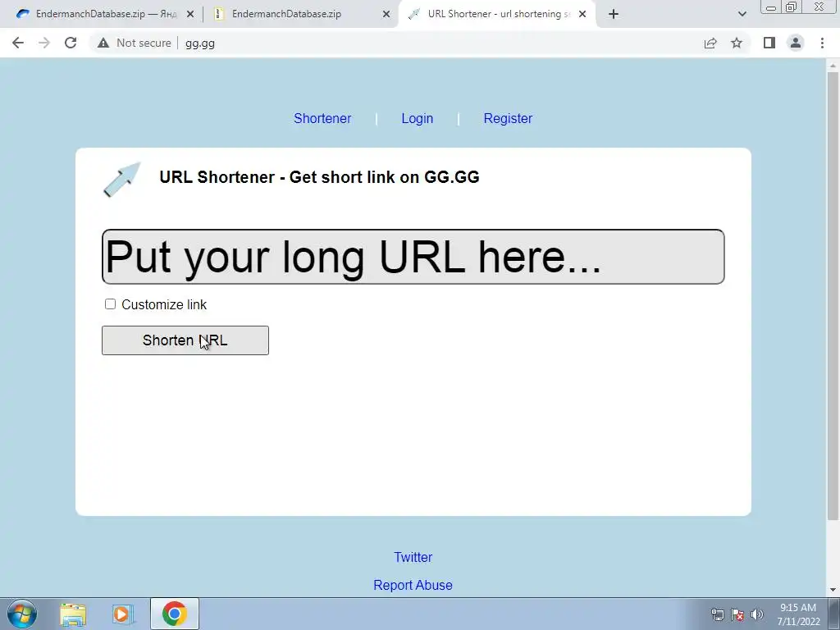Open the network tray icon

click(717, 614)
